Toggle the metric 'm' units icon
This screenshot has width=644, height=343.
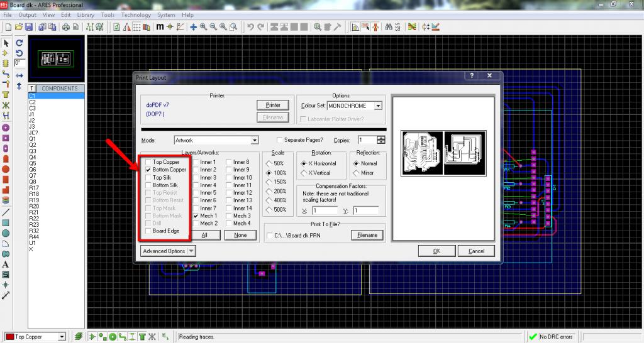160,27
